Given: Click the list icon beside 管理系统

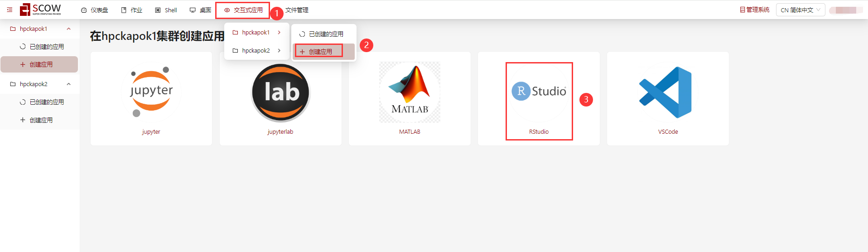Looking at the screenshot, I should click(743, 10).
